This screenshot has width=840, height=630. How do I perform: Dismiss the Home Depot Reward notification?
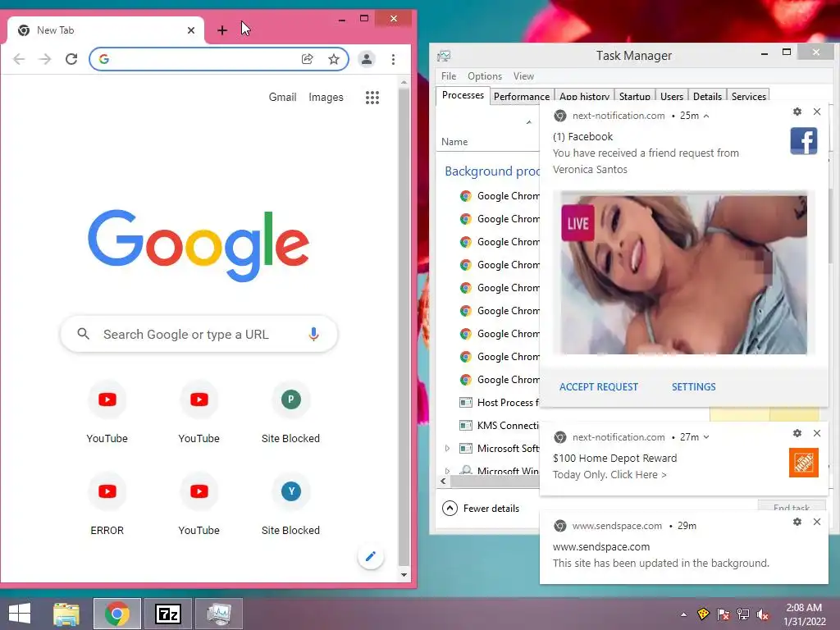tap(817, 433)
